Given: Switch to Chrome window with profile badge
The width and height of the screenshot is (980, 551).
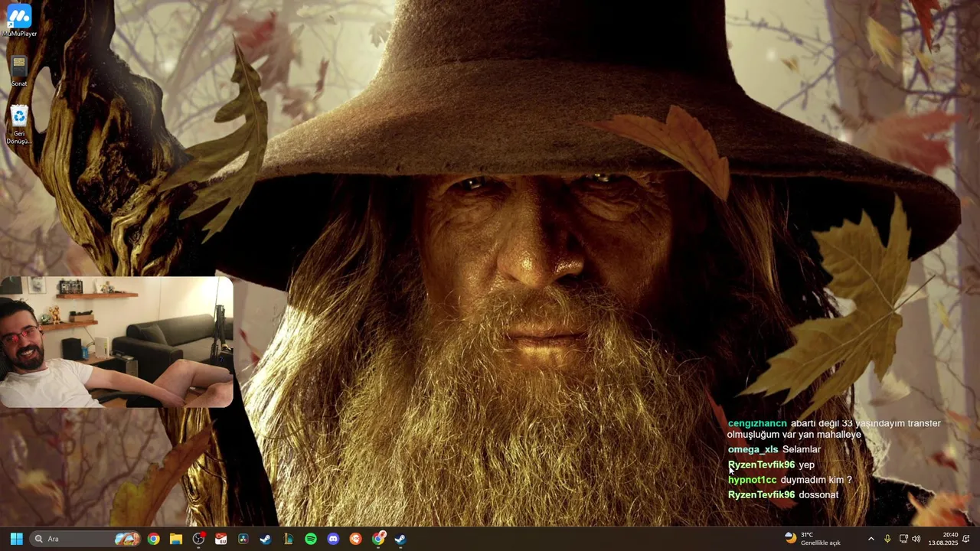Looking at the screenshot, I should coord(378,539).
